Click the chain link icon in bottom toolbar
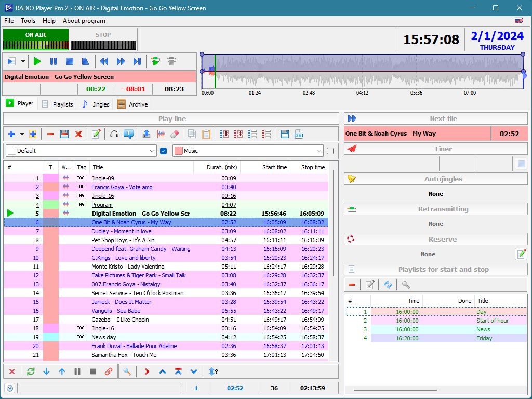The image size is (532, 399). [109, 371]
